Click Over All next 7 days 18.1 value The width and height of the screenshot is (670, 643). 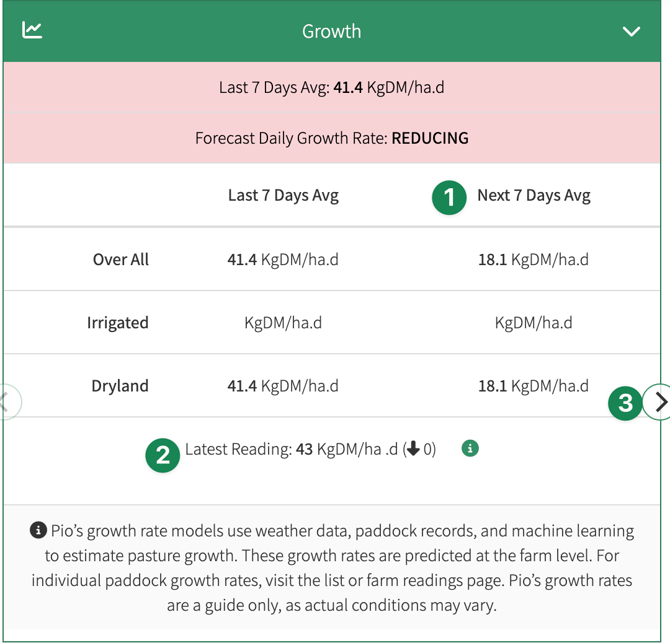pos(533,259)
